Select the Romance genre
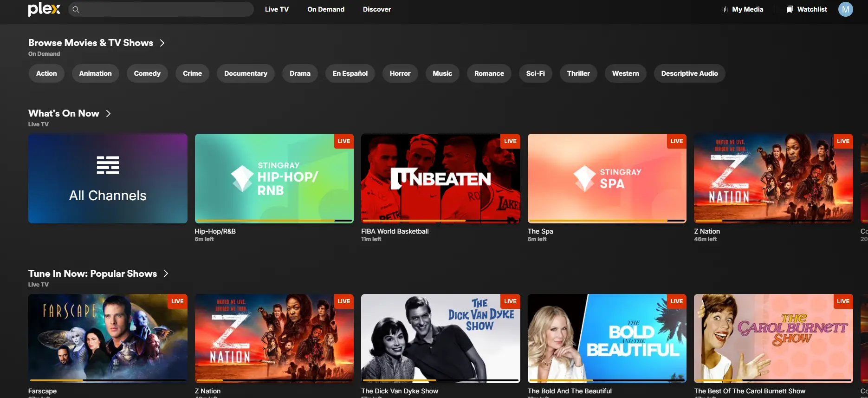868x398 pixels. (x=489, y=73)
